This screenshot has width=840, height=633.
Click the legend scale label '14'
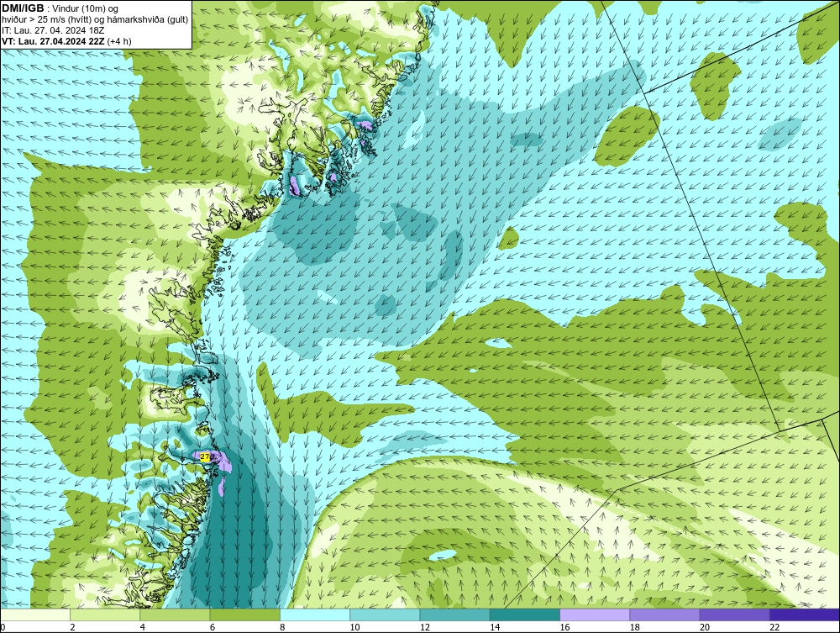click(x=495, y=628)
